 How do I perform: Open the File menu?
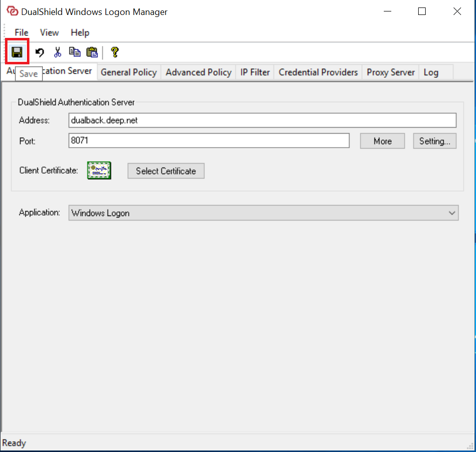[x=21, y=32]
